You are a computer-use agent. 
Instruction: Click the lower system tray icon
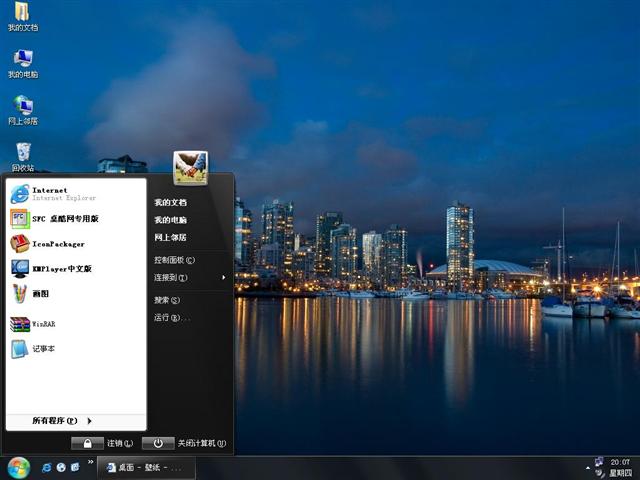(599, 473)
